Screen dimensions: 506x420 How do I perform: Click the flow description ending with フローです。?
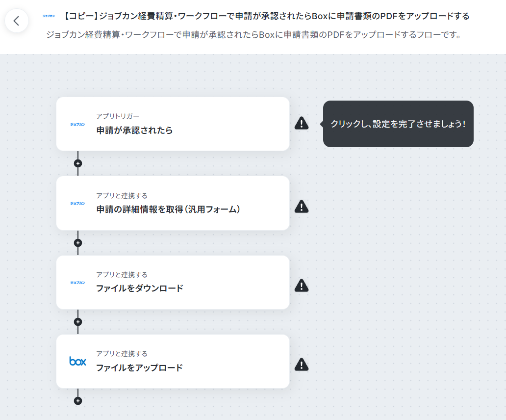point(254,34)
